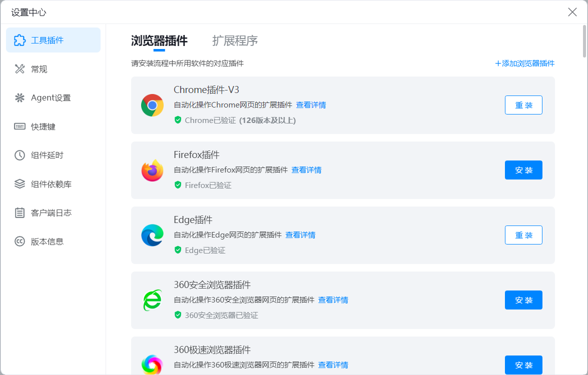Click the green shield next to Edge已验证
This screenshot has height=375, width=588.
178,250
